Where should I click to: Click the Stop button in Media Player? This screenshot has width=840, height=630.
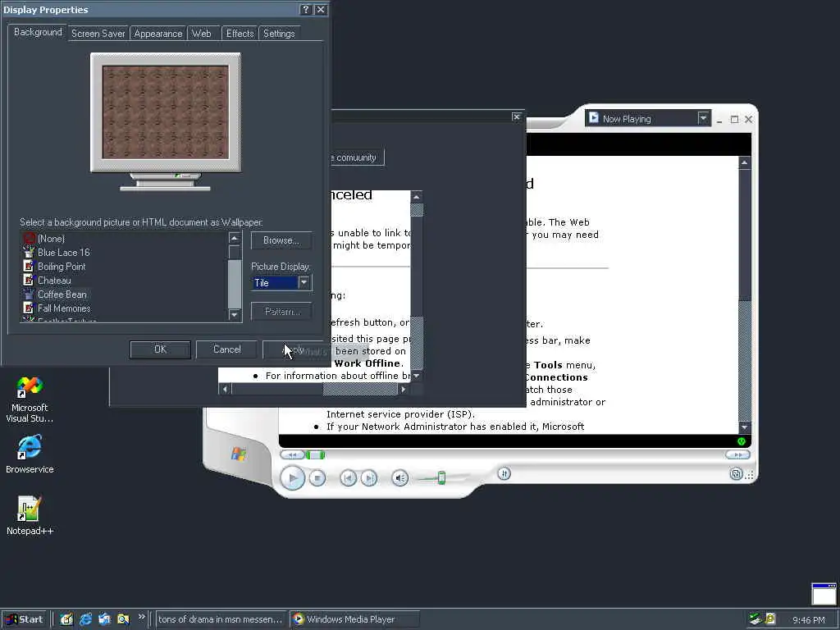coord(317,477)
